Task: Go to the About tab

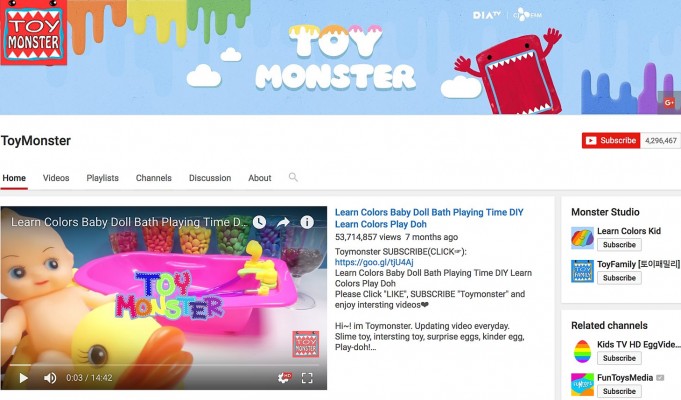Action: click(260, 178)
